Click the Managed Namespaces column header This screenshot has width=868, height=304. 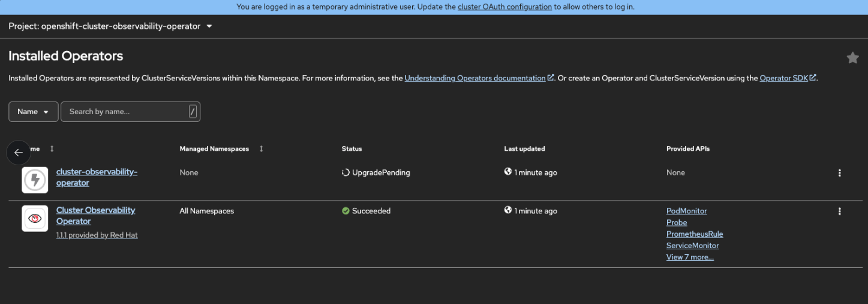[214, 148]
